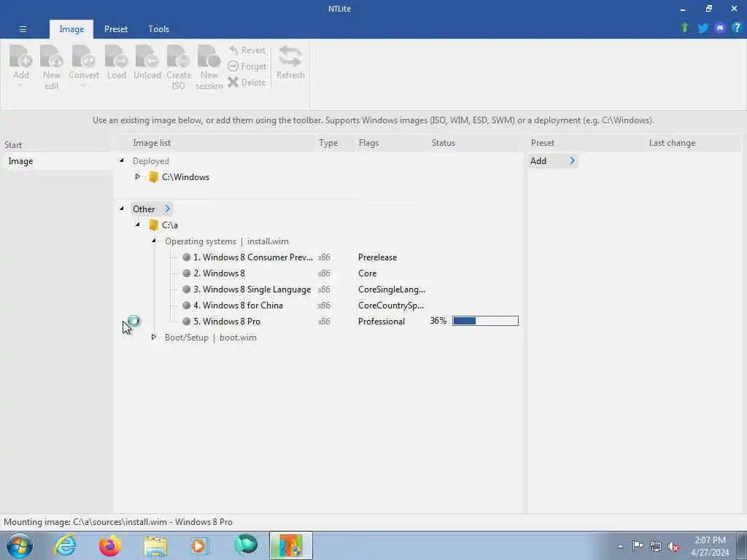Click the C:\Windows folder icon

[153, 177]
